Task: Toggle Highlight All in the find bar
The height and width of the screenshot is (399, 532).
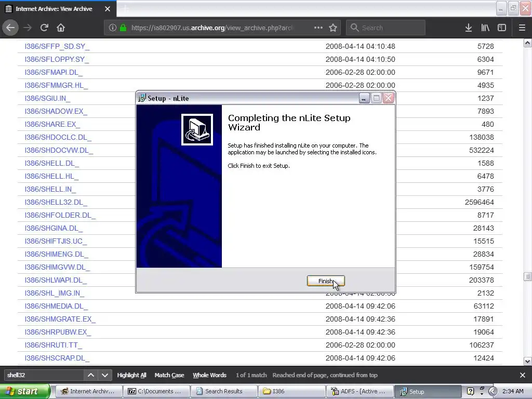Action: pyautogui.click(x=131, y=375)
